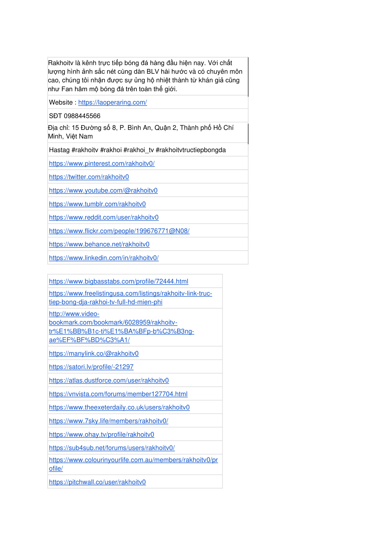
Task: Open the pitchwall.co user link
Action: (97, 482)
